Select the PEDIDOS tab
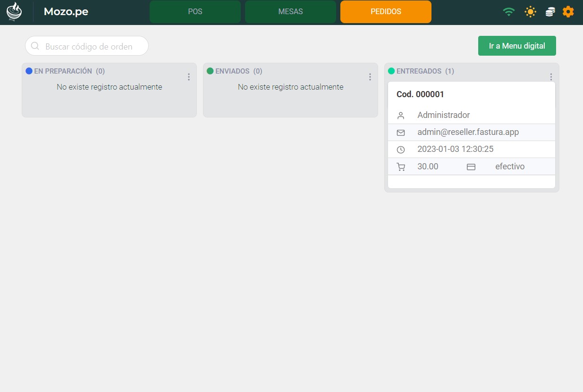The height and width of the screenshot is (392, 583). [x=386, y=12]
